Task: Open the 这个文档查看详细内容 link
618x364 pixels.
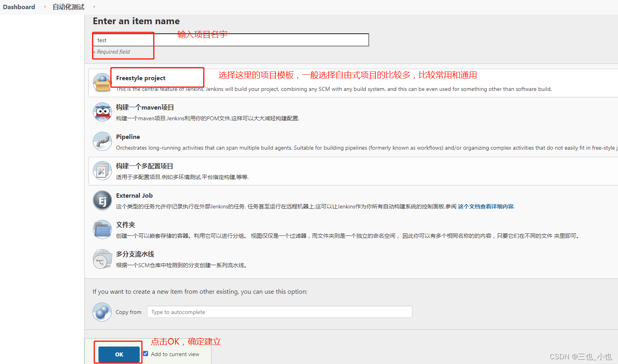Action: pyautogui.click(x=486, y=206)
